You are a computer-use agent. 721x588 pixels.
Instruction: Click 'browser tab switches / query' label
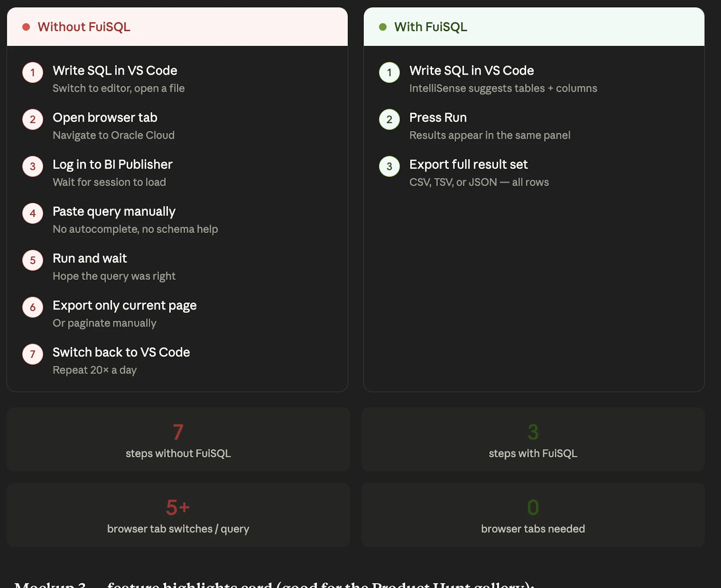coord(178,529)
